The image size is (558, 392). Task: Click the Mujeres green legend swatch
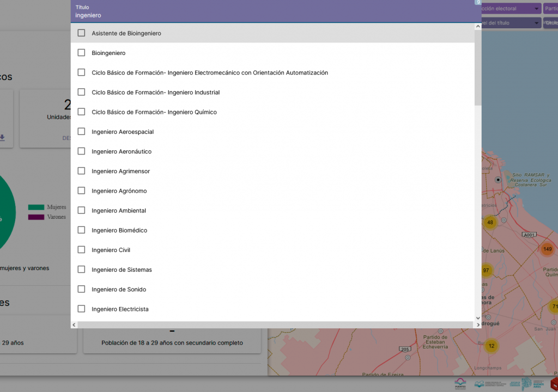point(36,207)
